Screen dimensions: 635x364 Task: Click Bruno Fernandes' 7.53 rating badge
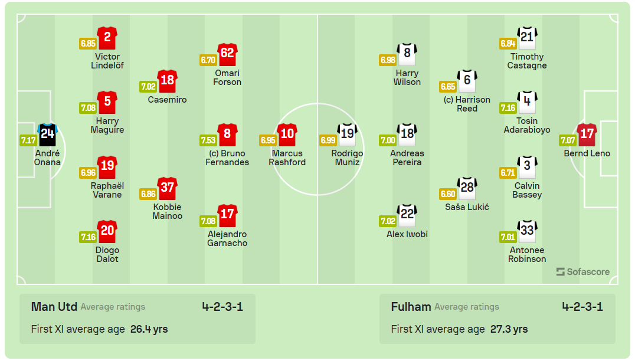coord(207,140)
